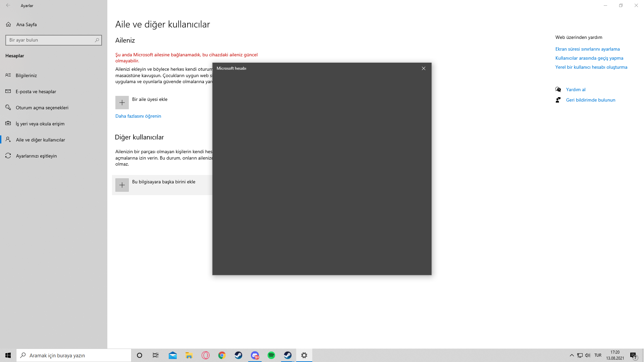The image size is (644, 362).
Task: Click the Yardım al help link
Action: point(576,89)
